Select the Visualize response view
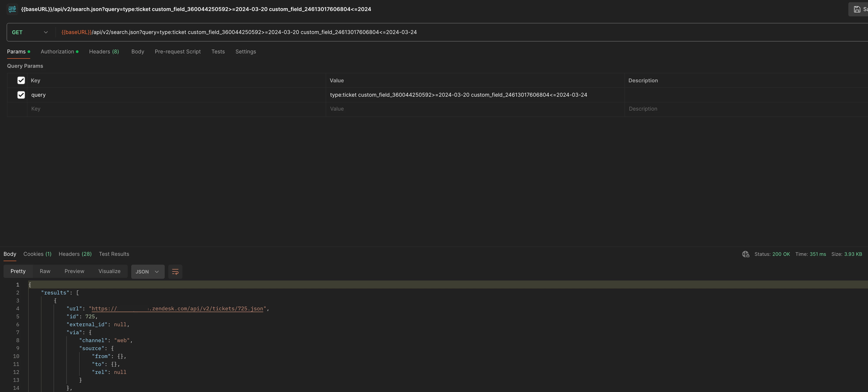868x392 pixels. [x=109, y=271]
